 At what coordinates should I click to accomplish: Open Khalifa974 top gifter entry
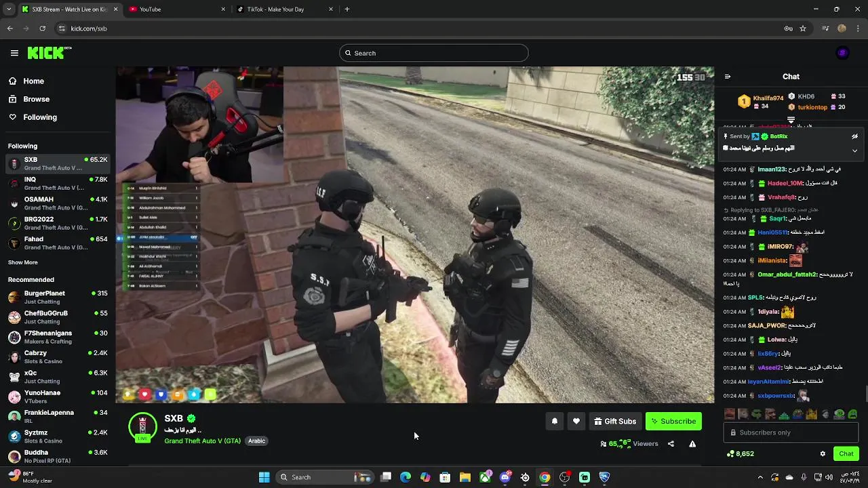[762, 102]
